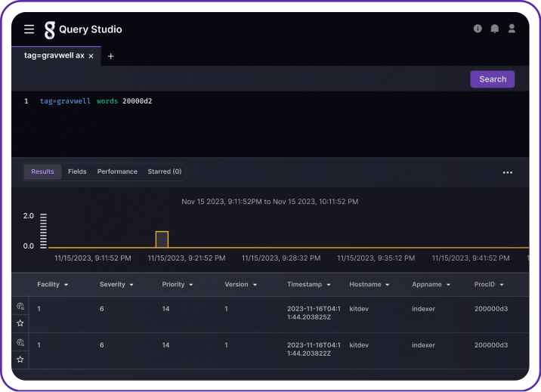Screen dimensions: 541x392
Task: Open the Appname column dropdown
Action: 448,285
